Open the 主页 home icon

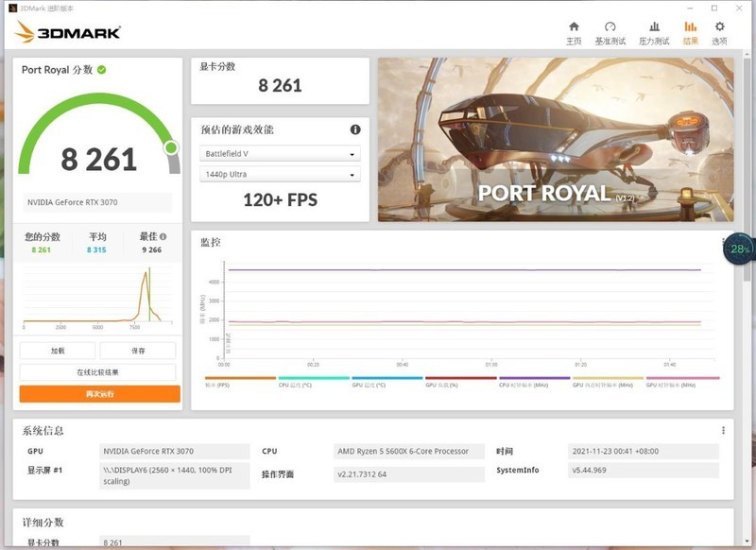[x=574, y=26]
